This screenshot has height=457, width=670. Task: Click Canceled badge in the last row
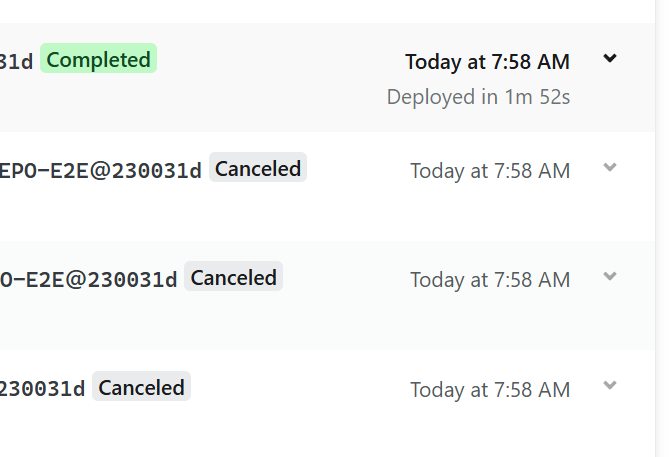tap(141, 388)
